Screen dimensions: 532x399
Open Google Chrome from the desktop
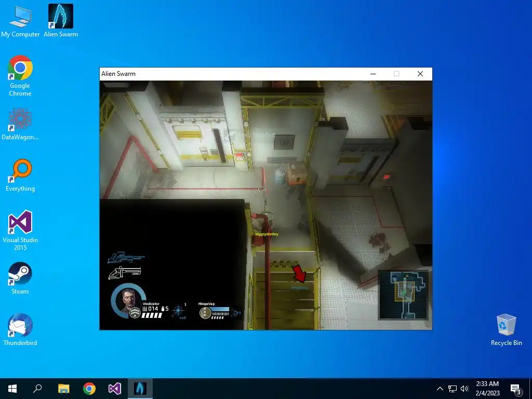[20, 76]
